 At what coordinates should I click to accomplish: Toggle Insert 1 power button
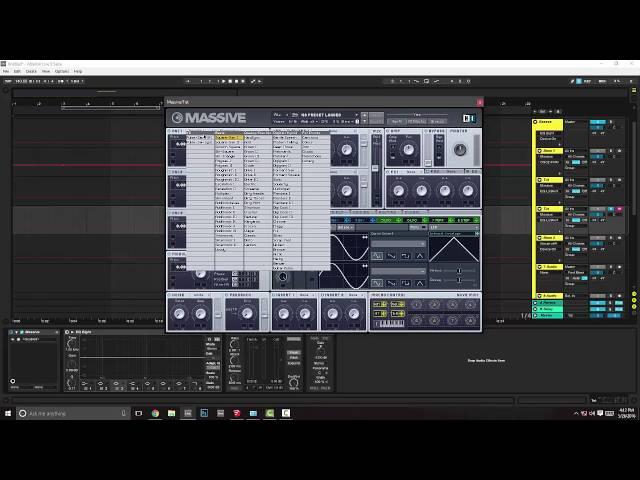274,295
